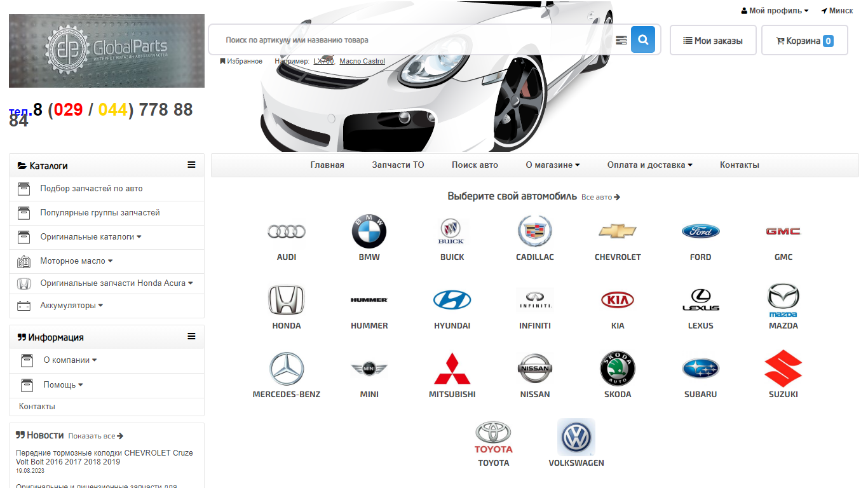Open the Запчасти ТО menu item
Image resolution: width=868 pixels, height=488 pixels.
point(398,165)
